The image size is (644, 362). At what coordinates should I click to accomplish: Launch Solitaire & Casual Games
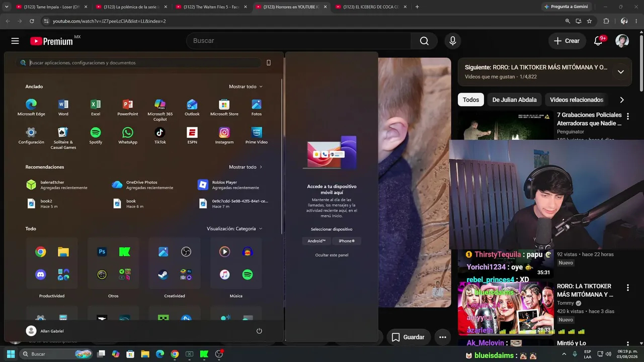pos(63,138)
